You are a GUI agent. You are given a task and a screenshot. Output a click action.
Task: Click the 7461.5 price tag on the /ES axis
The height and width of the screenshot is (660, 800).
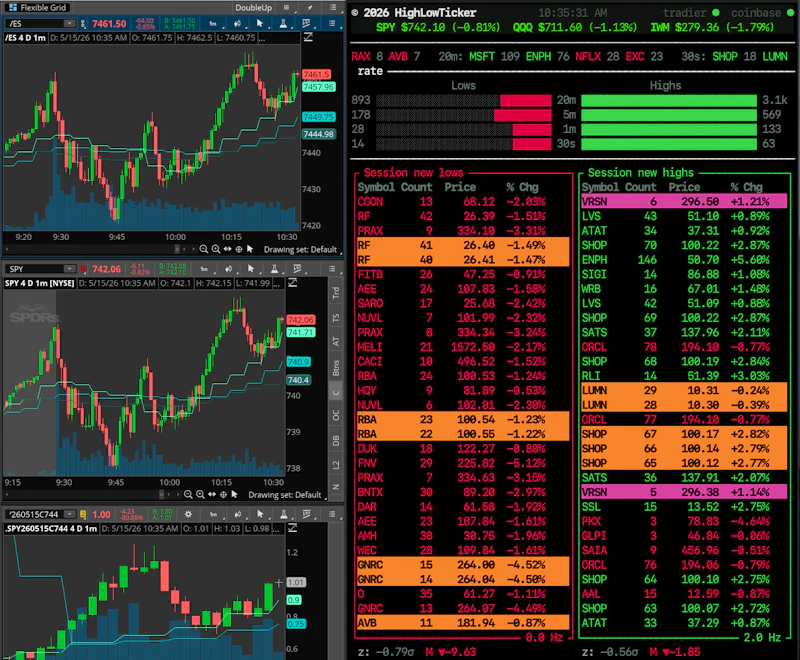[x=316, y=74]
